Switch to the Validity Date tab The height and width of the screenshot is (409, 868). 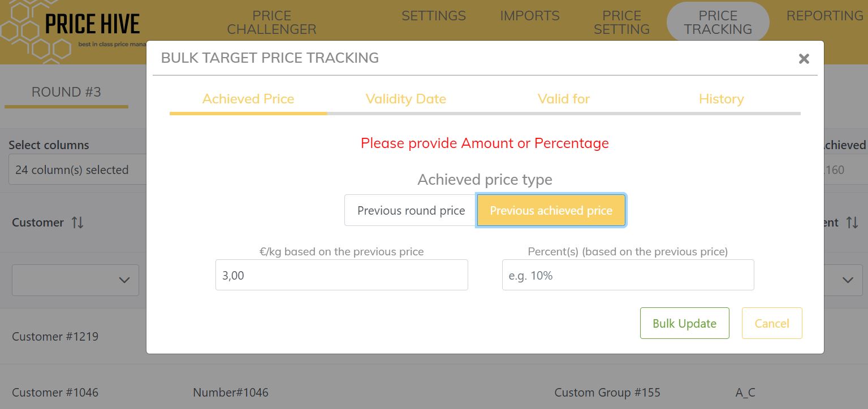[x=405, y=99]
